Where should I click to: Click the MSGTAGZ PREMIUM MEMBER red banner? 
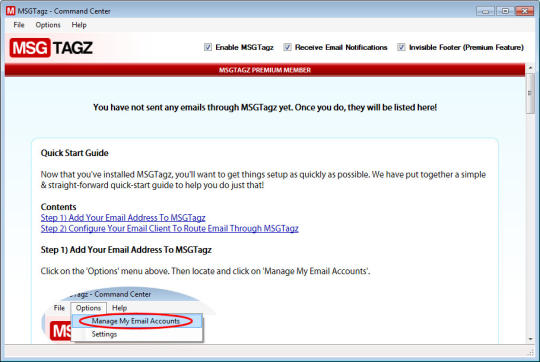click(x=265, y=70)
